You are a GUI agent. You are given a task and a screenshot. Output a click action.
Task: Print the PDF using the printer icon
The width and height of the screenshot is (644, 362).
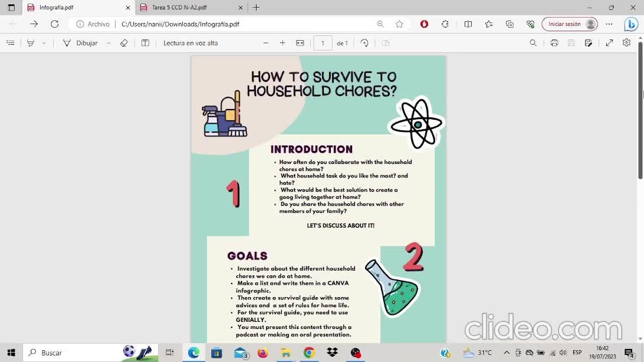tap(554, 43)
